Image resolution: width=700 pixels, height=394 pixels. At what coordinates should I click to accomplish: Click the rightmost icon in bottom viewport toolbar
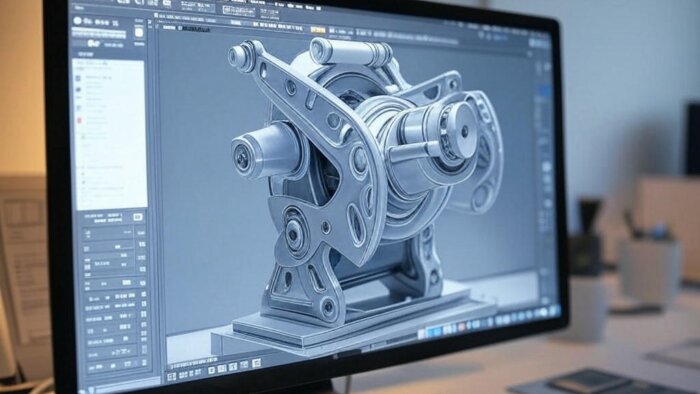pyautogui.click(x=257, y=363)
